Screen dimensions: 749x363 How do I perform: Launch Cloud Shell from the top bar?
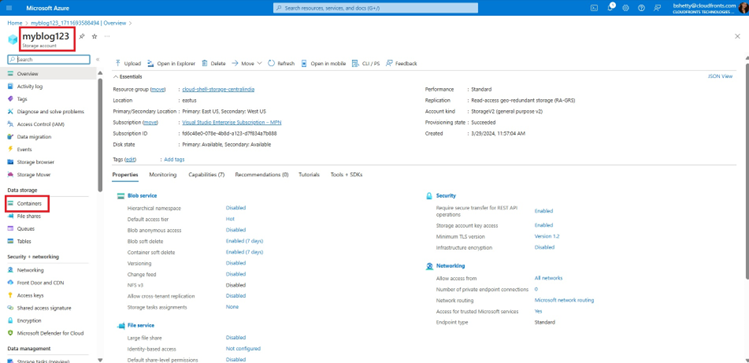click(x=594, y=8)
